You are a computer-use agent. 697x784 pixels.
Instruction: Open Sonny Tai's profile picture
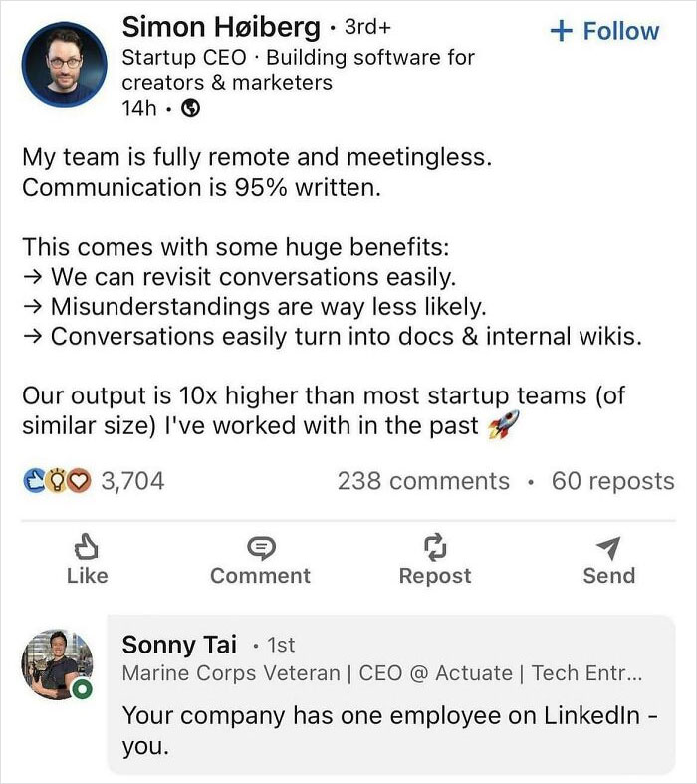[56, 662]
